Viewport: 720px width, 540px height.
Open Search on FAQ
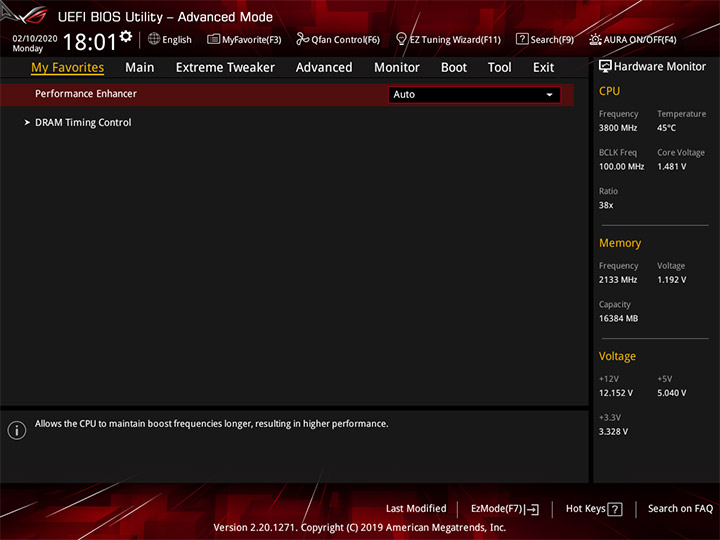coord(680,509)
